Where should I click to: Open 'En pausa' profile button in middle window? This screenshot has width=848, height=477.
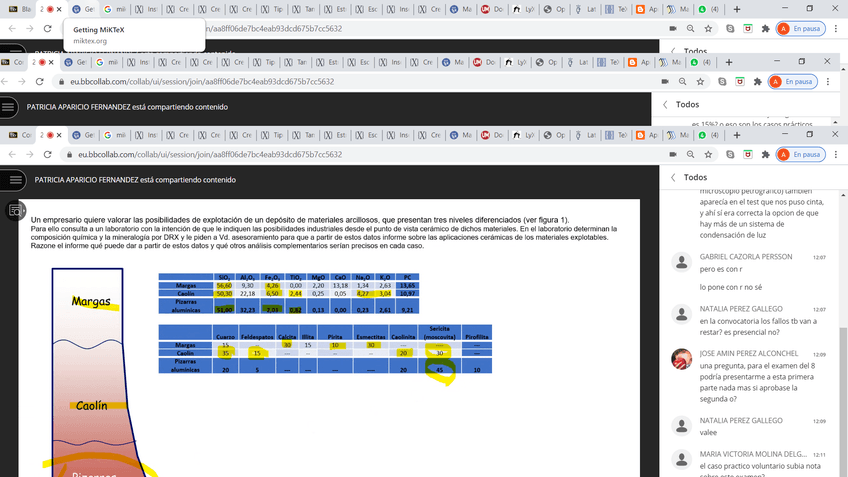tap(792, 82)
